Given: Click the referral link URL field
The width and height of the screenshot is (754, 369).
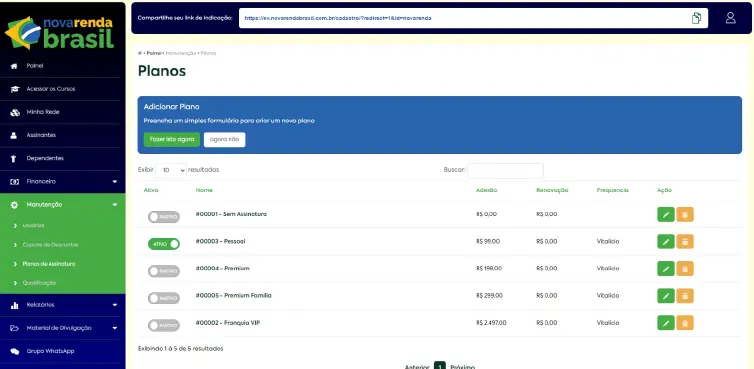Looking at the screenshot, I should (x=474, y=18).
